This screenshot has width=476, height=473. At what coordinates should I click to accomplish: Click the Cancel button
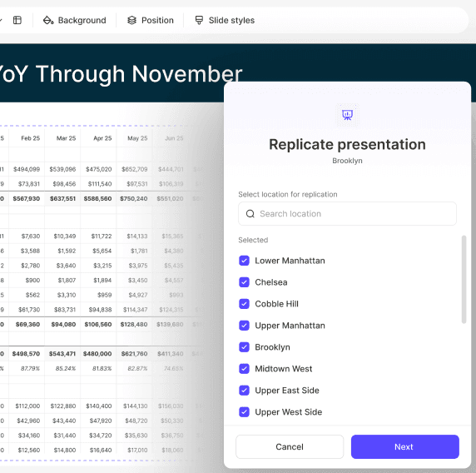[290, 446]
